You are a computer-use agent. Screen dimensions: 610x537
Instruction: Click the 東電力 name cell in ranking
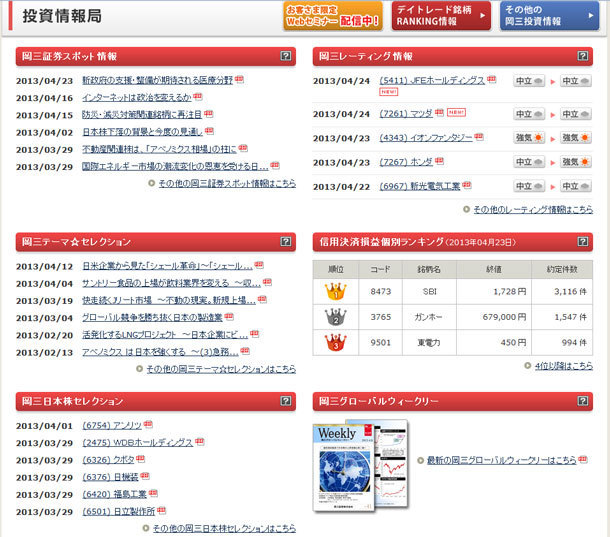tap(429, 342)
